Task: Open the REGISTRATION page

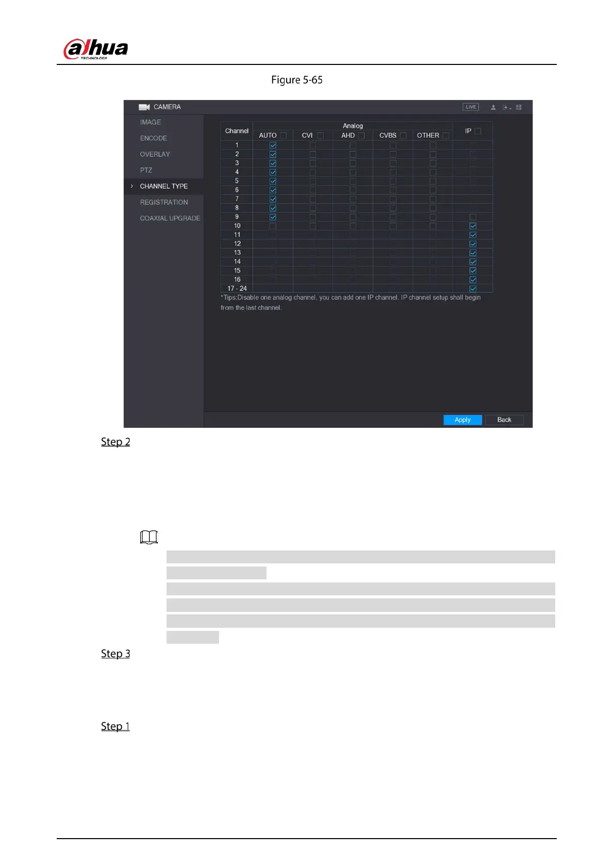Action: (164, 202)
